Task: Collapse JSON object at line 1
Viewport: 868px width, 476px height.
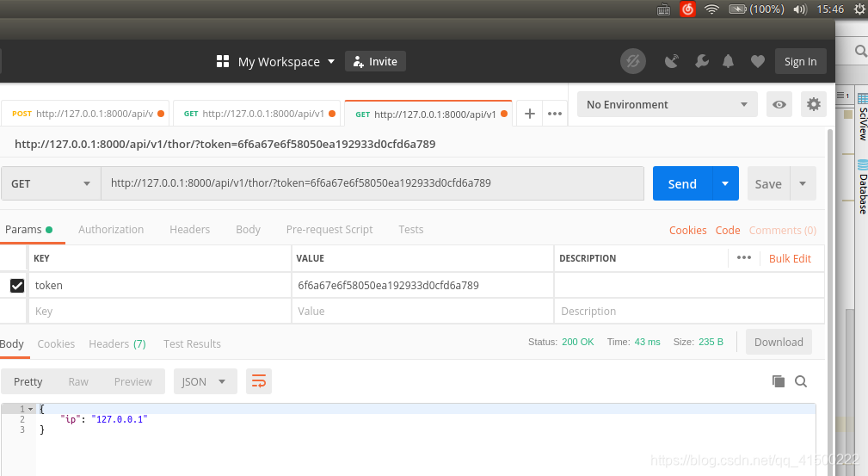Action: click(30, 409)
